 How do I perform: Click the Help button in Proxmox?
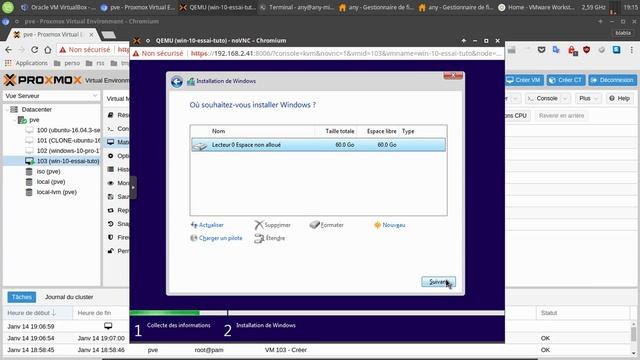[x=619, y=98]
